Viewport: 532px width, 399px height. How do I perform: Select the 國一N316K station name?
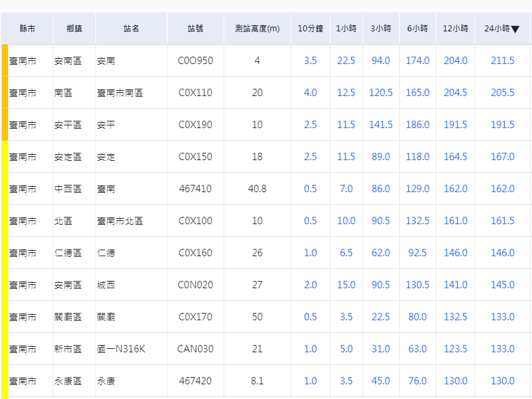coord(121,349)
